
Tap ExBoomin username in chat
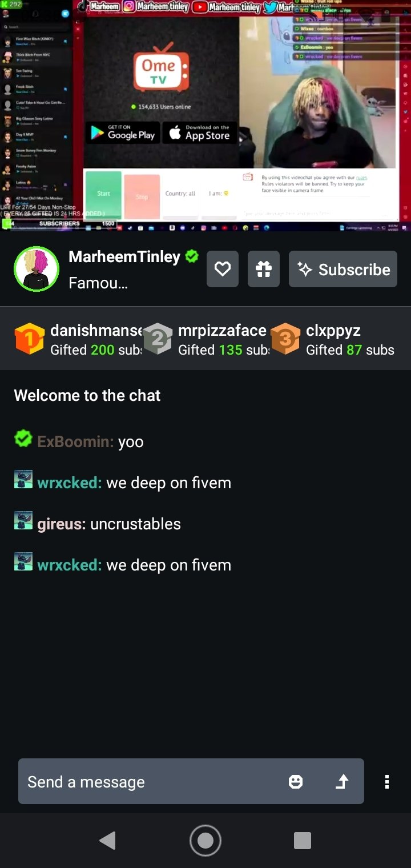75,441
